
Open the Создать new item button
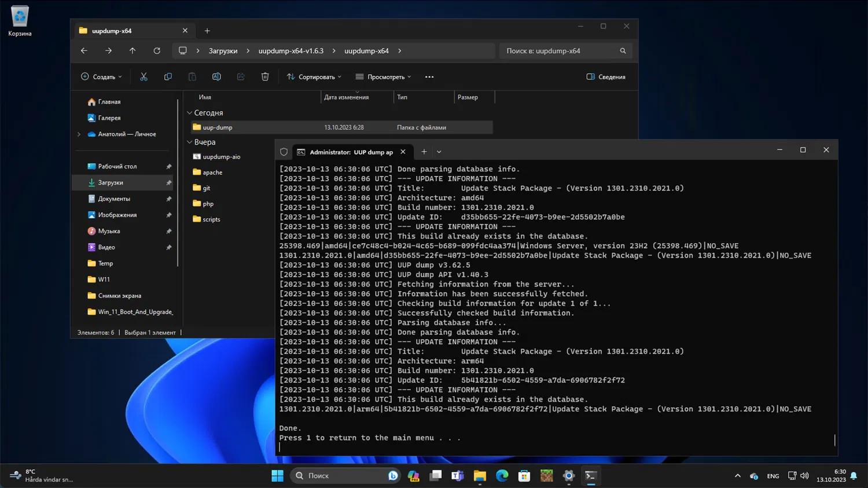[x=101, y=77]
